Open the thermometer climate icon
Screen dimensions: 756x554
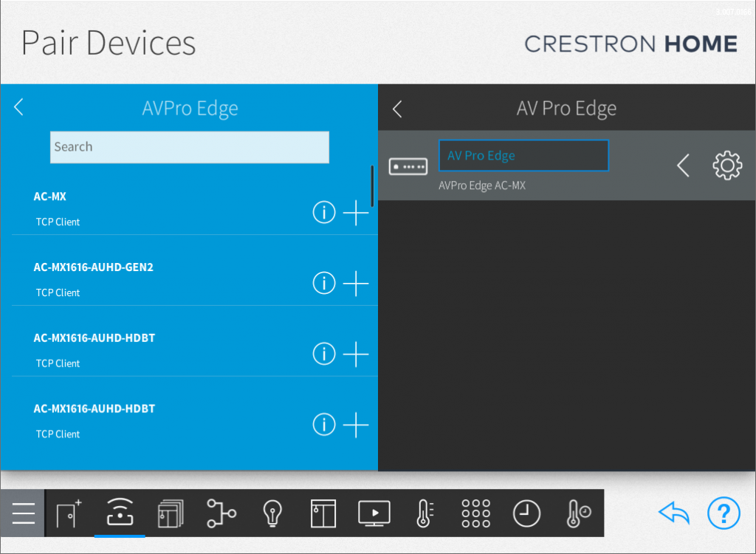pos(425,513)
